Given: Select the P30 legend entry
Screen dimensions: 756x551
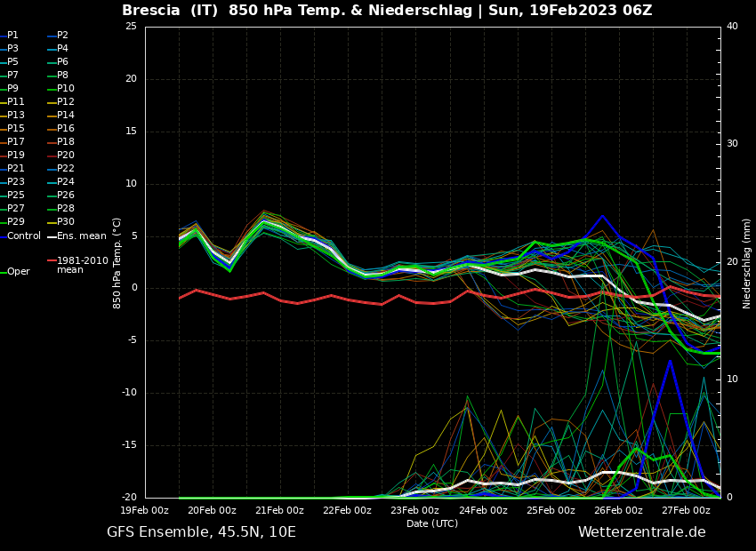Looking at the screenshot, I should [66, 221].
